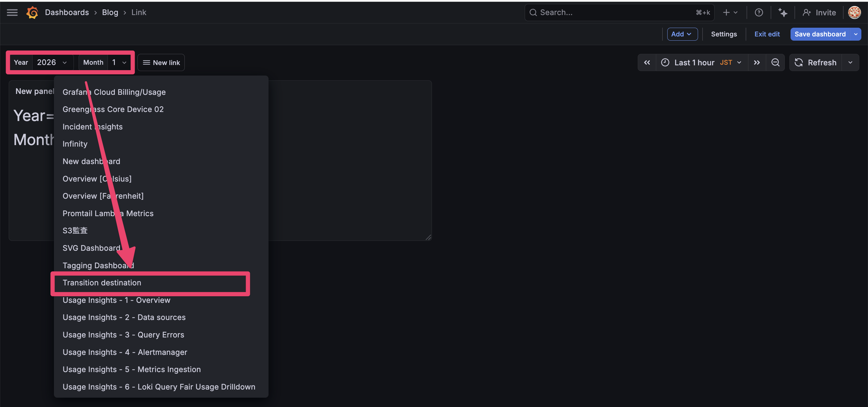Click the Exit edit link
Image resolution: width=868 pixels, height=407 pixels.
[x=767, y=34]
